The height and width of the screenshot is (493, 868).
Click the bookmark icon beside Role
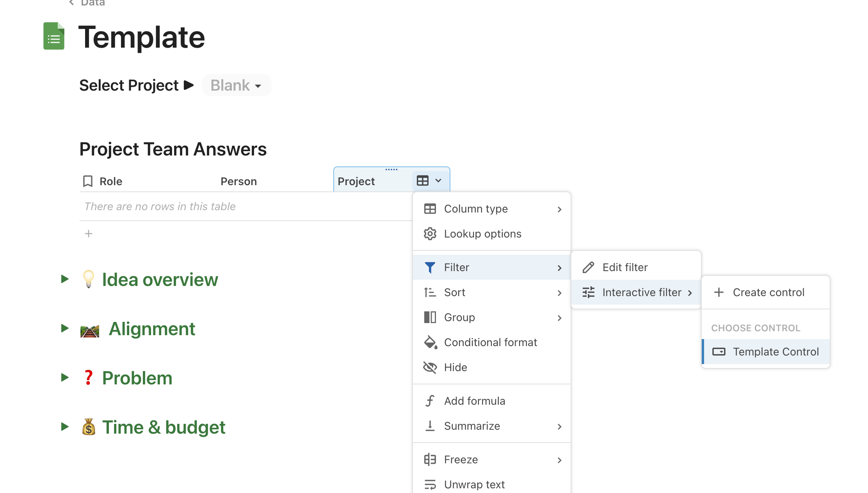tap(88, 181)
